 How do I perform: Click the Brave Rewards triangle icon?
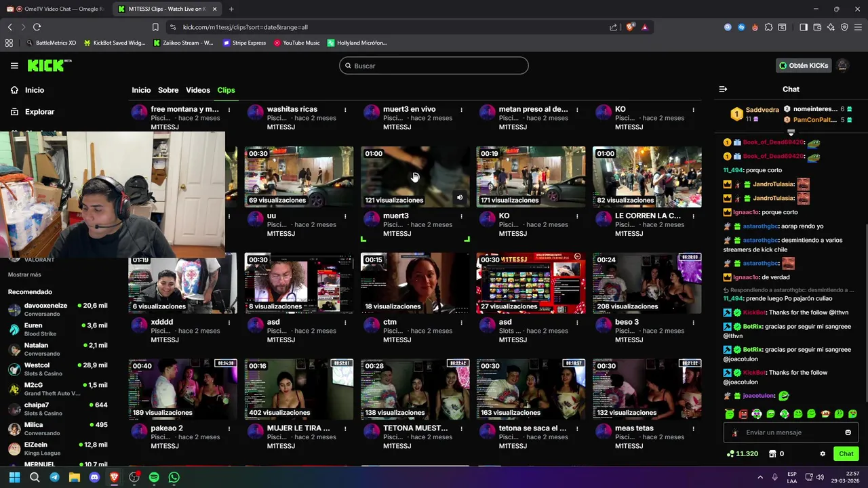(644, 27)
